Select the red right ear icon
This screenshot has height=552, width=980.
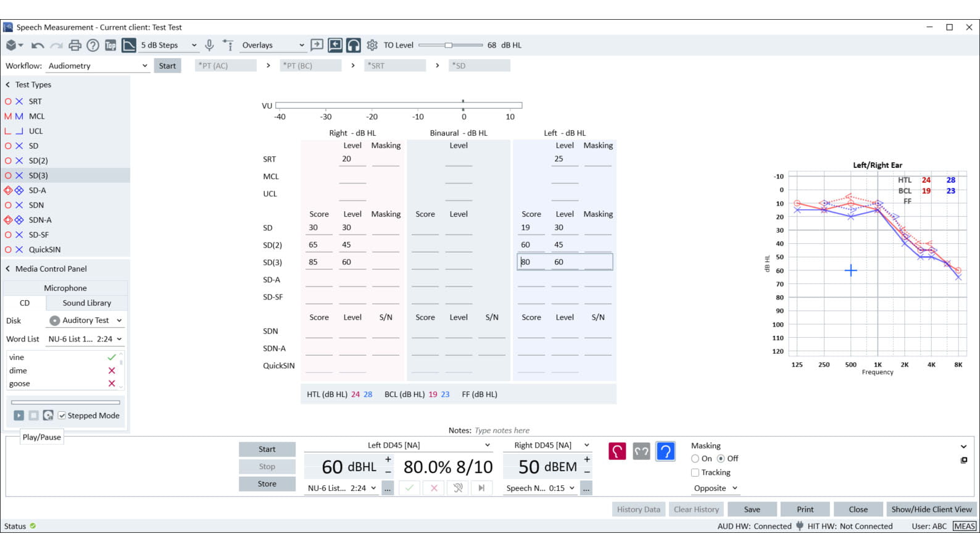pos(617,451)
